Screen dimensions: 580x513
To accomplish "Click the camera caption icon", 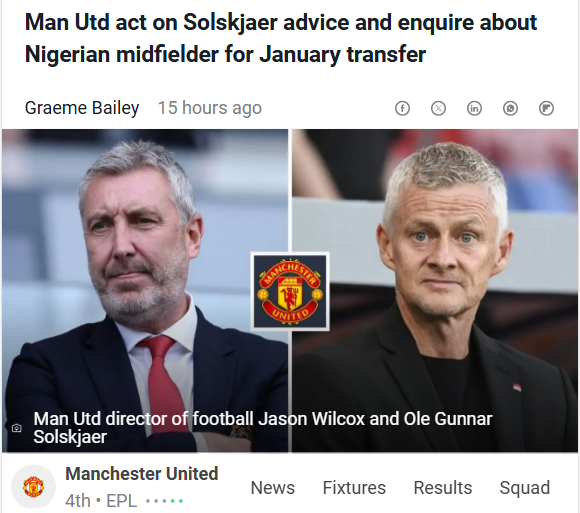I will (17, 428).
